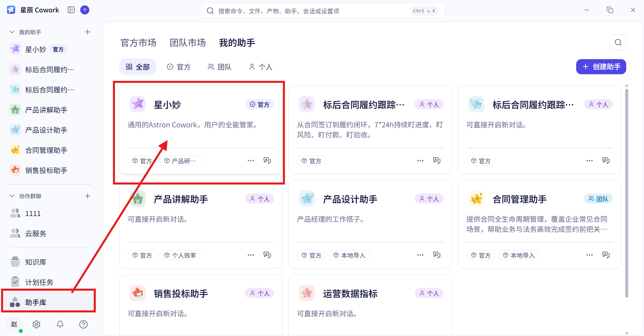Image resolution: width=644 pixels, height=336 pixels.
Task: Click the 创建助手 button
Action: coord(601,67)
